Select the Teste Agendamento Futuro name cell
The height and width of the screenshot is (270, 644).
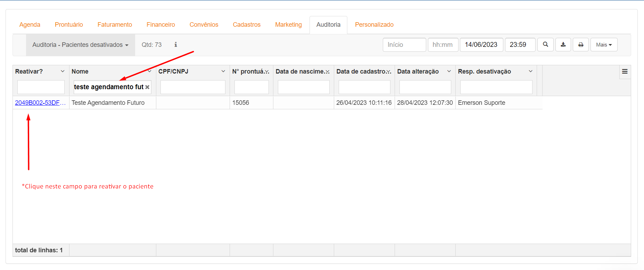click(113, 103)
